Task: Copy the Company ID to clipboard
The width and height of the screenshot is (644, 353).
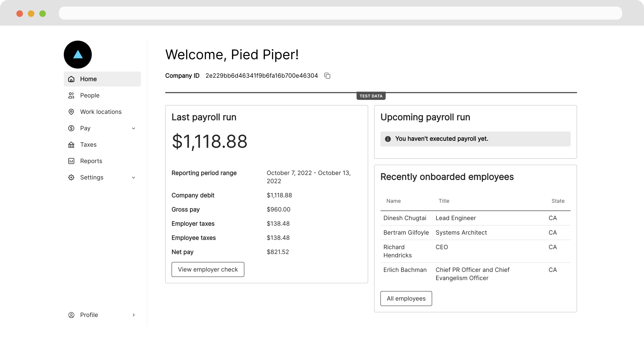Action: click(327, 75)
